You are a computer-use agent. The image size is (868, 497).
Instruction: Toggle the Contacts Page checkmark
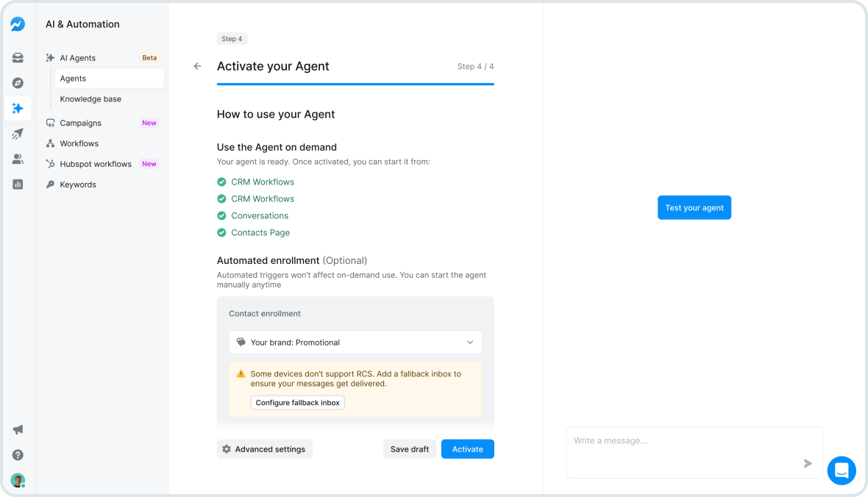pos(221,232)
